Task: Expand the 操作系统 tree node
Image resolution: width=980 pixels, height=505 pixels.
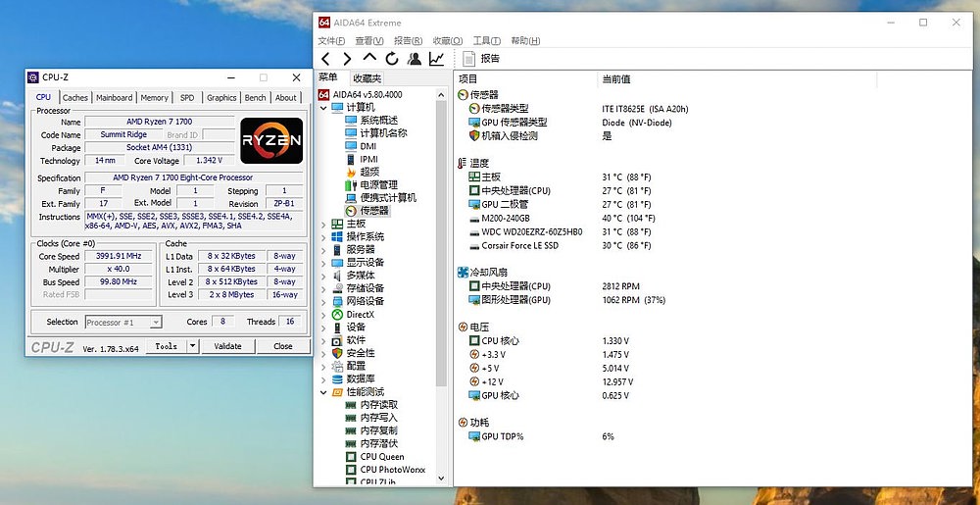Action: [x=323, y=237]
